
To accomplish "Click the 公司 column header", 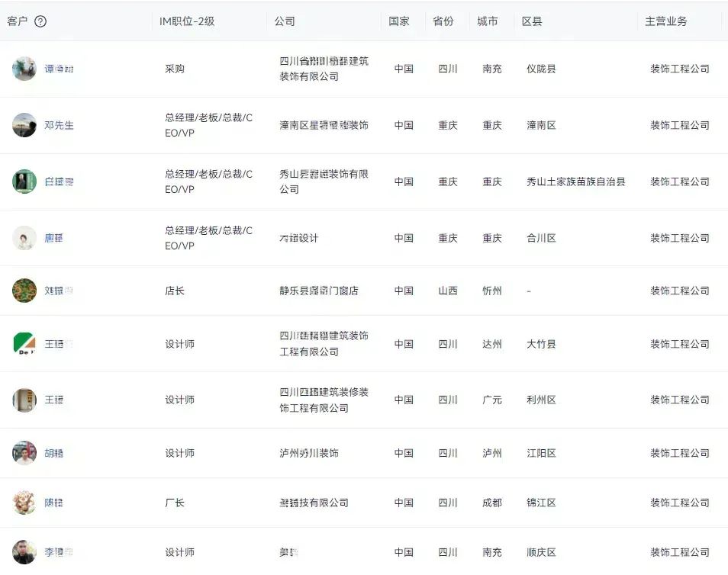I will 285,21.
